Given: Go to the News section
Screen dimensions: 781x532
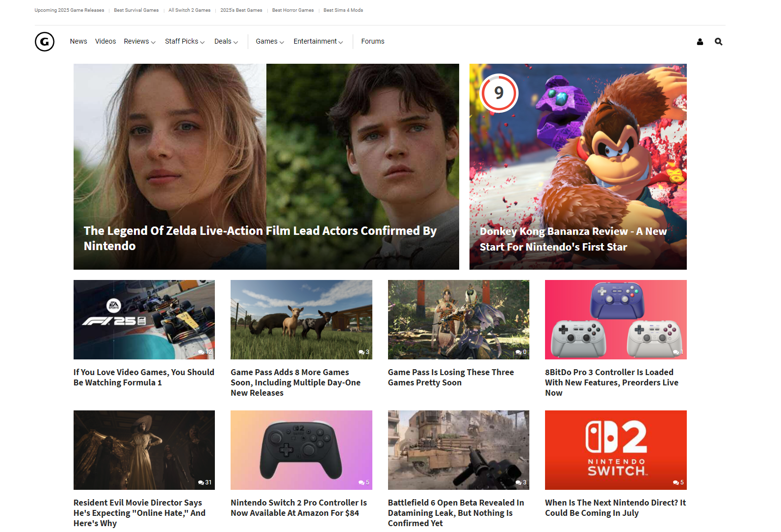Looking at the screenshot, I should point(78,42).
